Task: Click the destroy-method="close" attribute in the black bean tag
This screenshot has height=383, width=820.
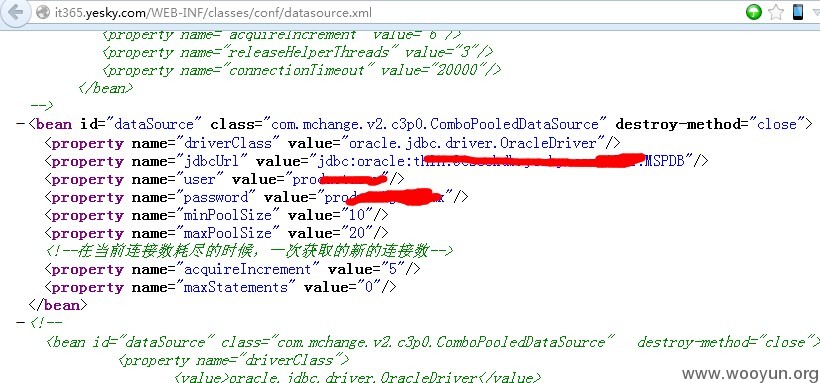Action: pyautogui.click(x=710, y=125)
